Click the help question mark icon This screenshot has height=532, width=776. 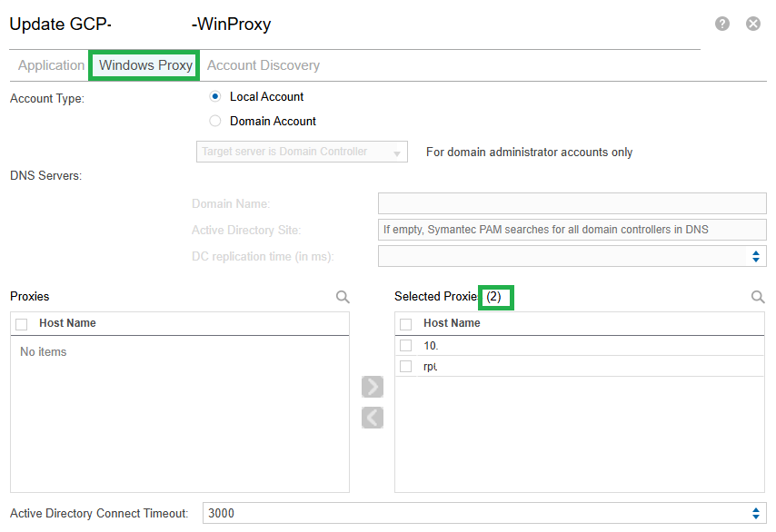(x=722, y=25)
